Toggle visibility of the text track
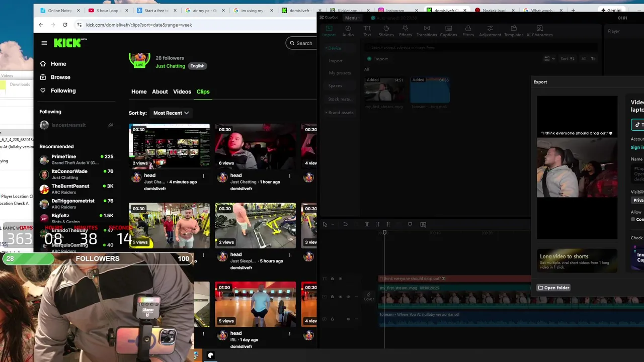 [340, 279]
